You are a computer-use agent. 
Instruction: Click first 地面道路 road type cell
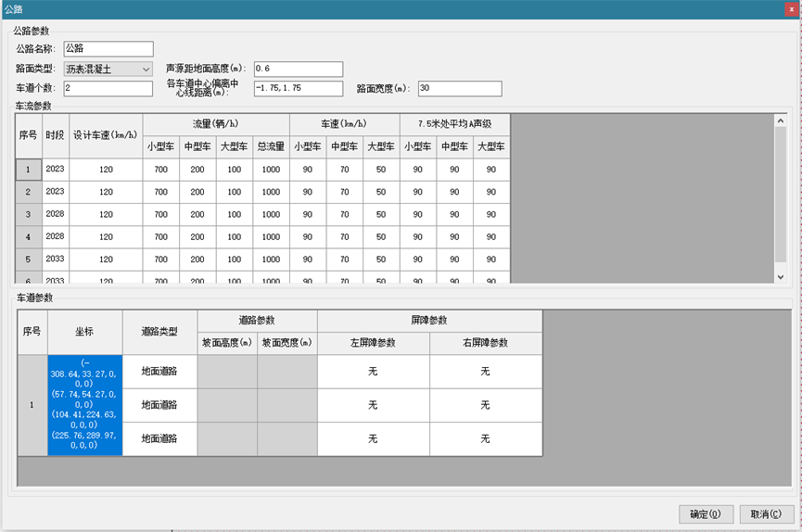160,372
